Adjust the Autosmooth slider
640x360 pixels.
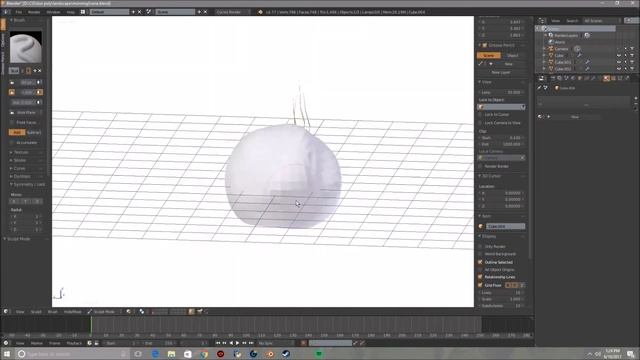click(24, 102)
